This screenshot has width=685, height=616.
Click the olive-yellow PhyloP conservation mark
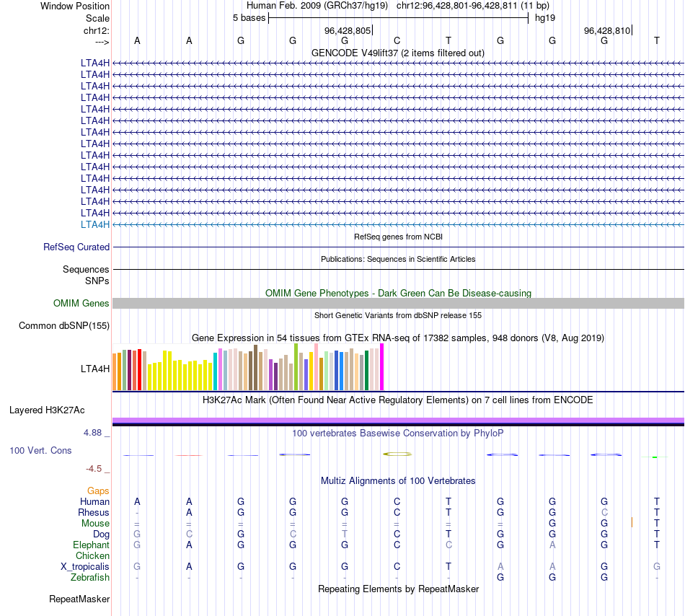click(397, 454)
